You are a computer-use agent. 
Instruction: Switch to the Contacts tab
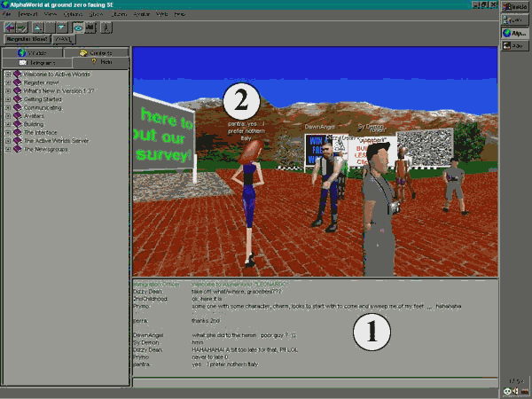[96, 53]
